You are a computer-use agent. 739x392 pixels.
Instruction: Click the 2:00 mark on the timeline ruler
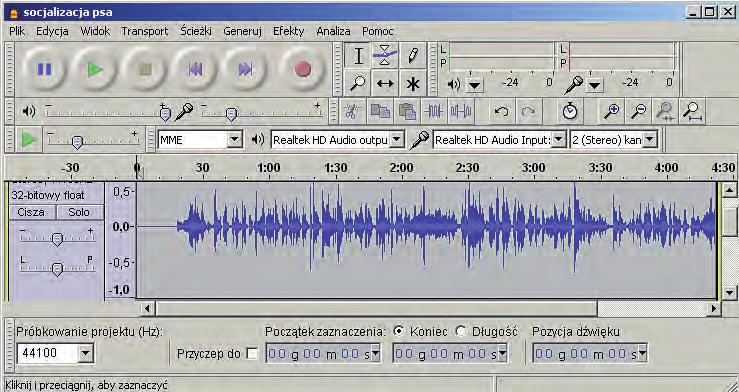pos(402,168)
